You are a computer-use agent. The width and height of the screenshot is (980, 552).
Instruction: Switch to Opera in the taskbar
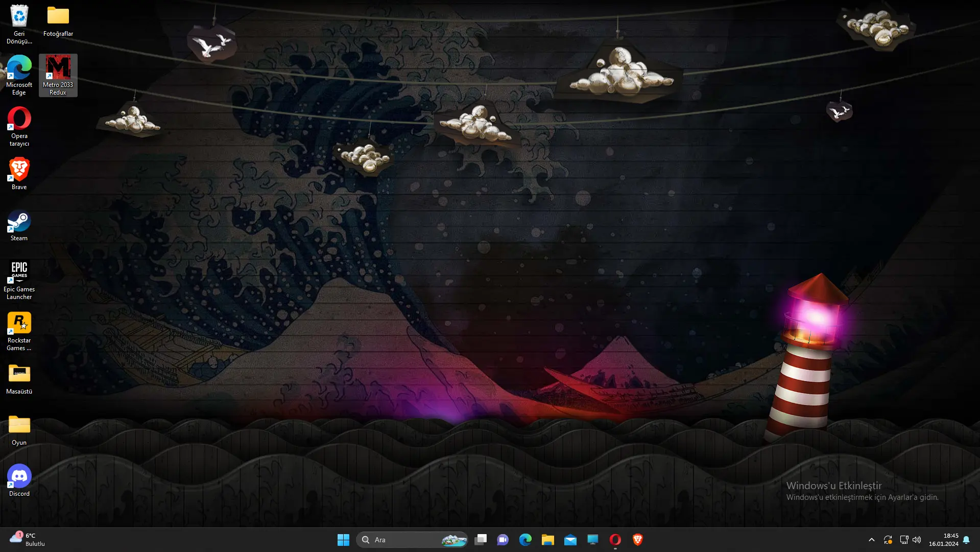615,540
